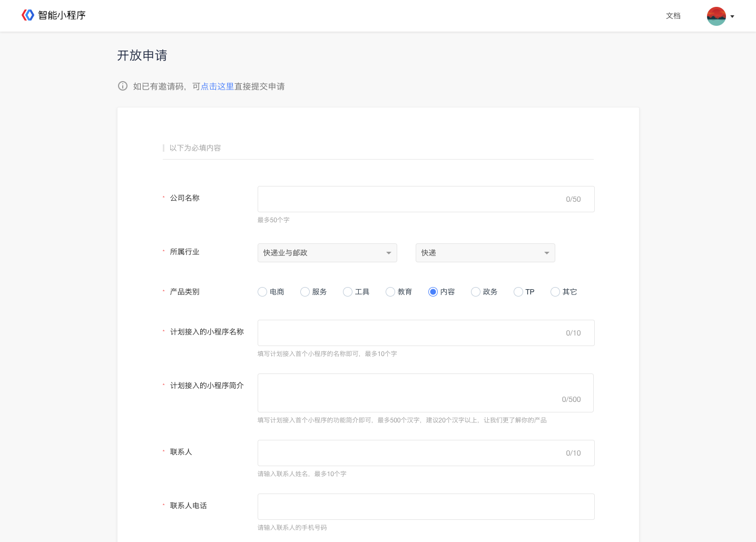Open the 文档 documentation menu
Screen dimensions: 756x542
pos(673,16)
